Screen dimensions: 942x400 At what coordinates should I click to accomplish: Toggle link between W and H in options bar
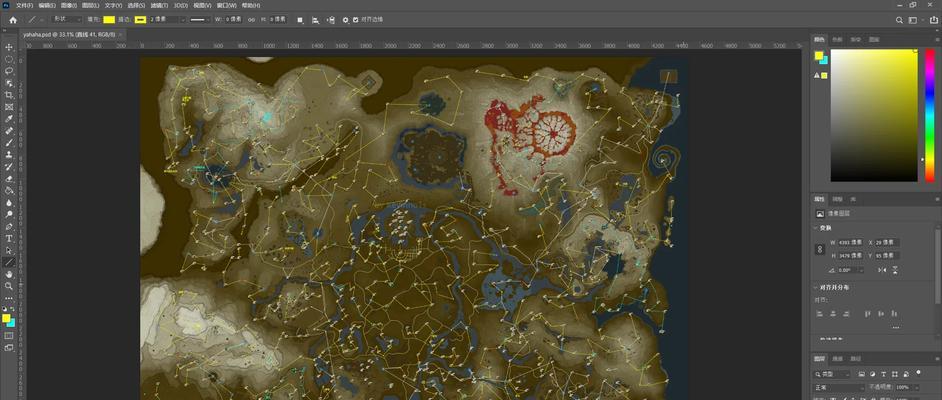click(x=252, y=20)
